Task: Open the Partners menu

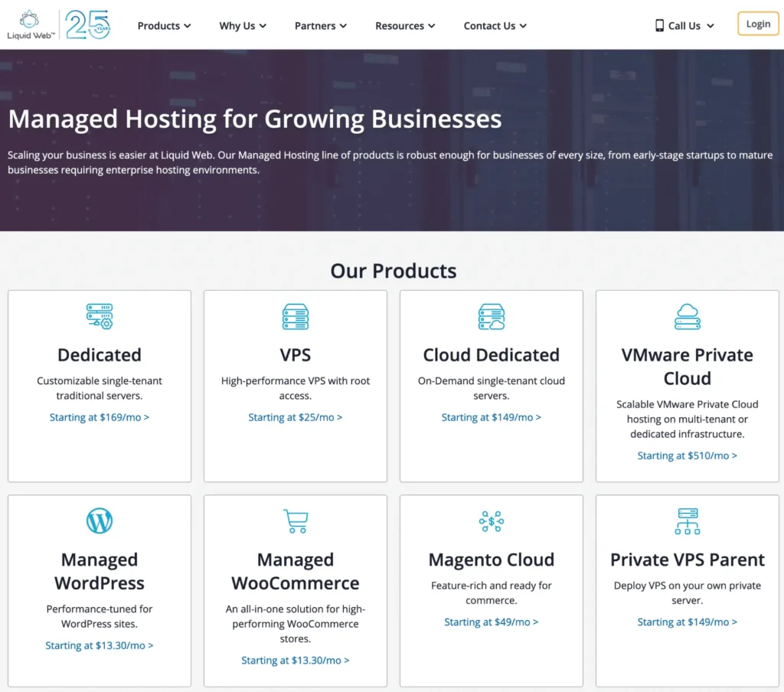Action: click(321, 26)
